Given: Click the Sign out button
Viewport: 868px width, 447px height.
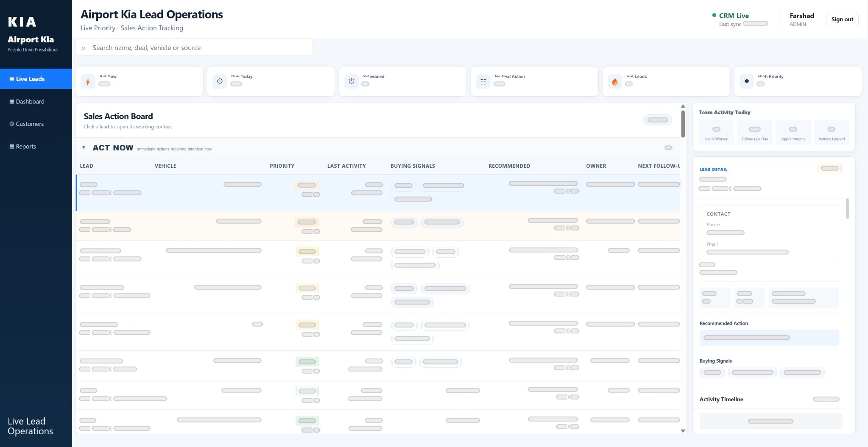Looking at the screenshot, I should [x=842, y=19].
